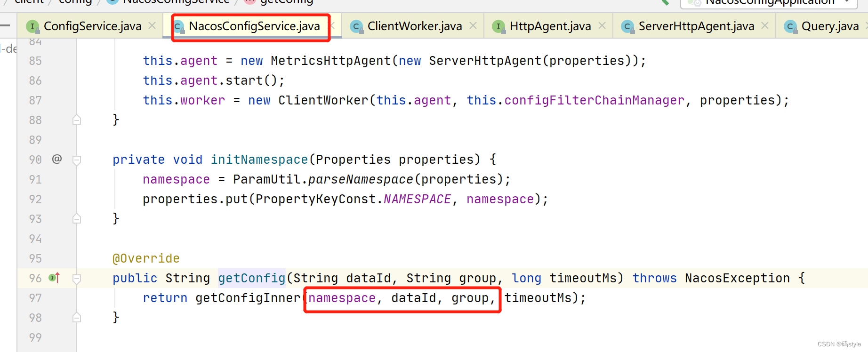Click the implements-method gutter icon on line 96

(54, 278)
